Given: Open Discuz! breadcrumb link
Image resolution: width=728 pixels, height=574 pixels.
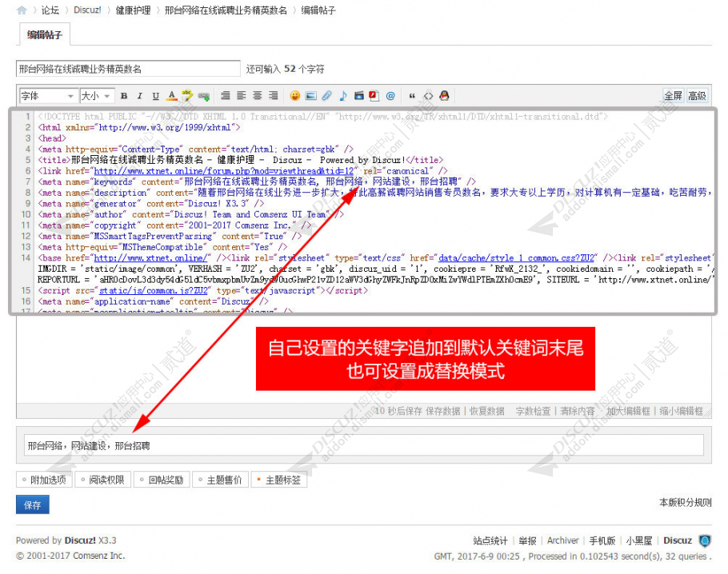Looking at the screenshot, I should [87, 10].
